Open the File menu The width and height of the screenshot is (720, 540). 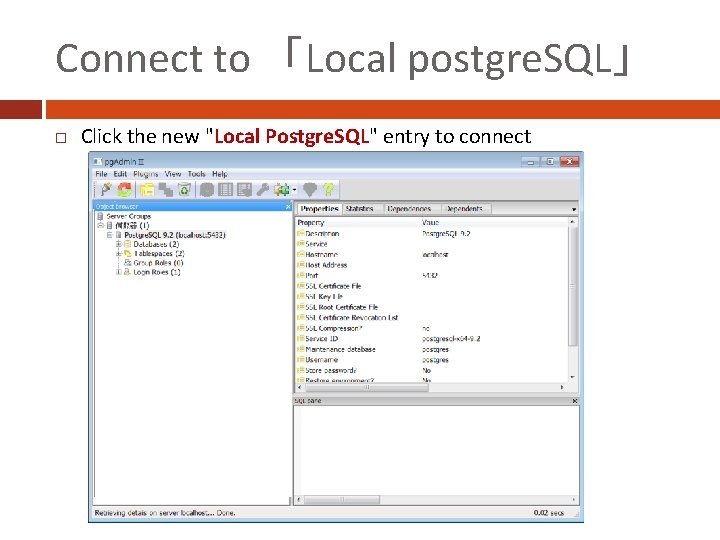click(x=101, y=174)
